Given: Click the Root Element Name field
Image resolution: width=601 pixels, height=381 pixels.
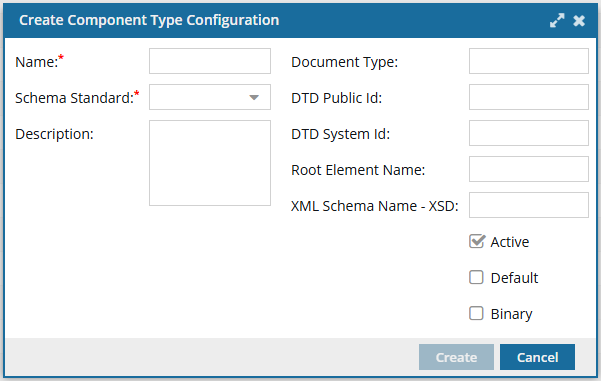Looking at the screenshot, I should coord(529,169).
